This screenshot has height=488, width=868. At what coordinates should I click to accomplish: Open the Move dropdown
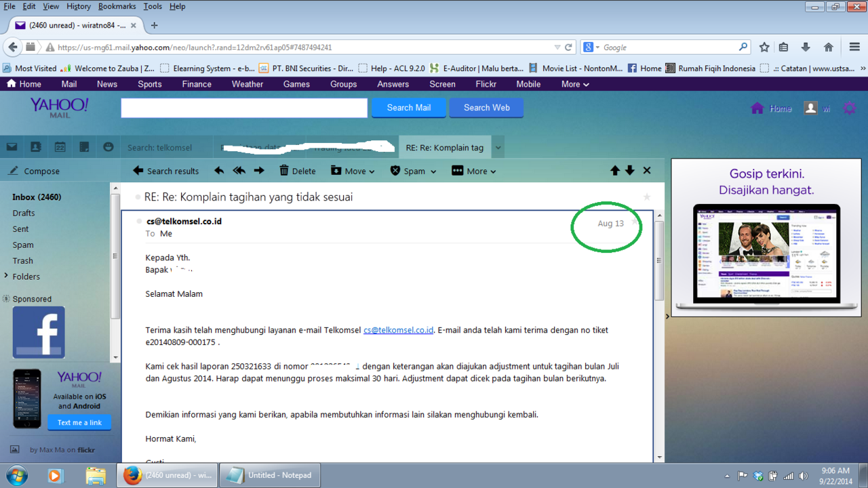(x=353, y=171)
